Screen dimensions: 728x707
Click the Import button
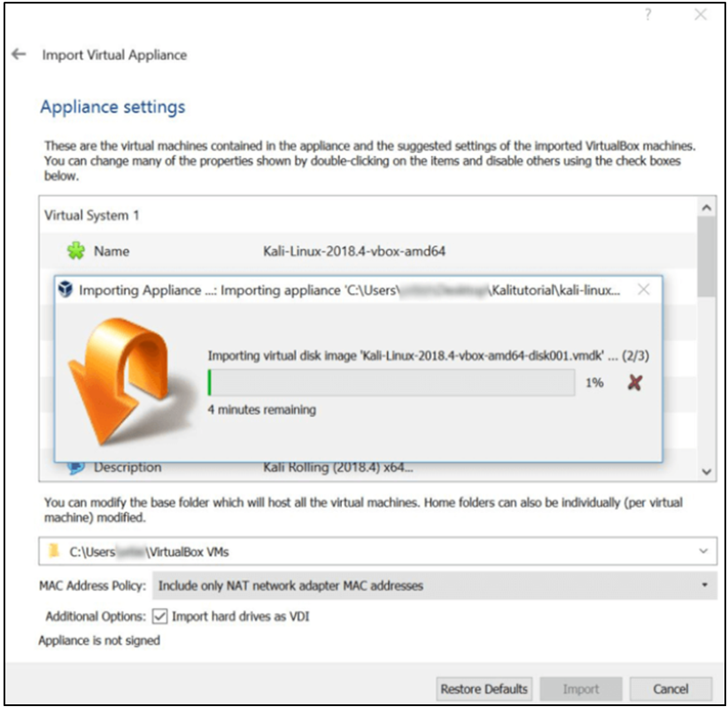[580, 688]
